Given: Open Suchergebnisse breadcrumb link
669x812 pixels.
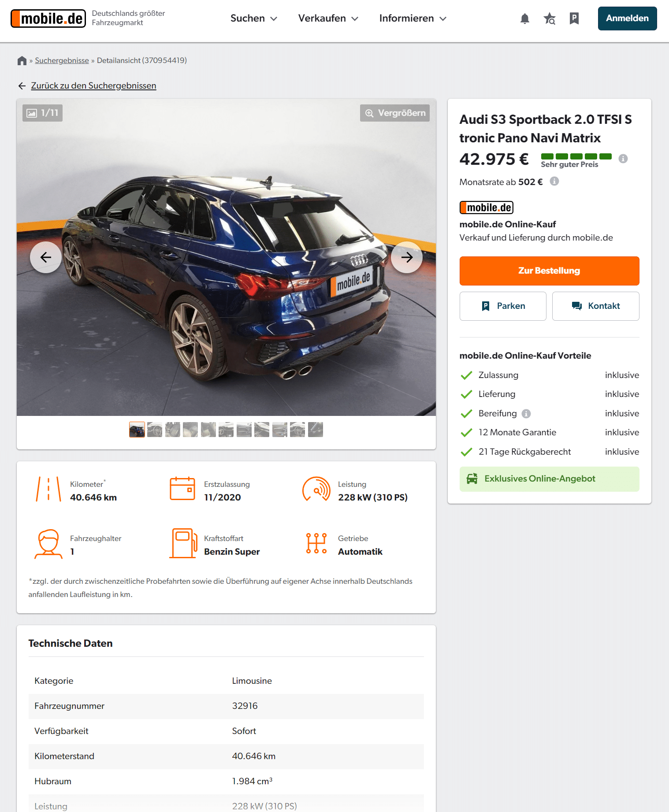Looking at the screenshot, I should point(62,60).
